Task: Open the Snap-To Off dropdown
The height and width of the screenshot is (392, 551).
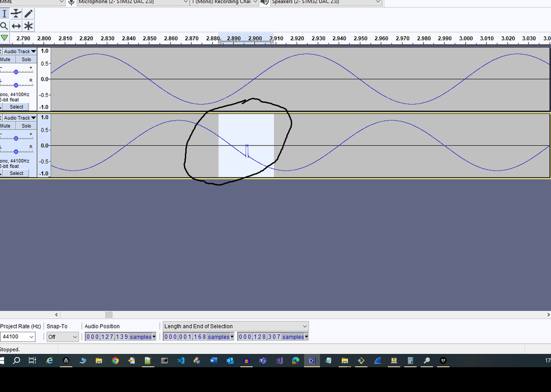Action: pyautogui.click(x=63, y=337)
